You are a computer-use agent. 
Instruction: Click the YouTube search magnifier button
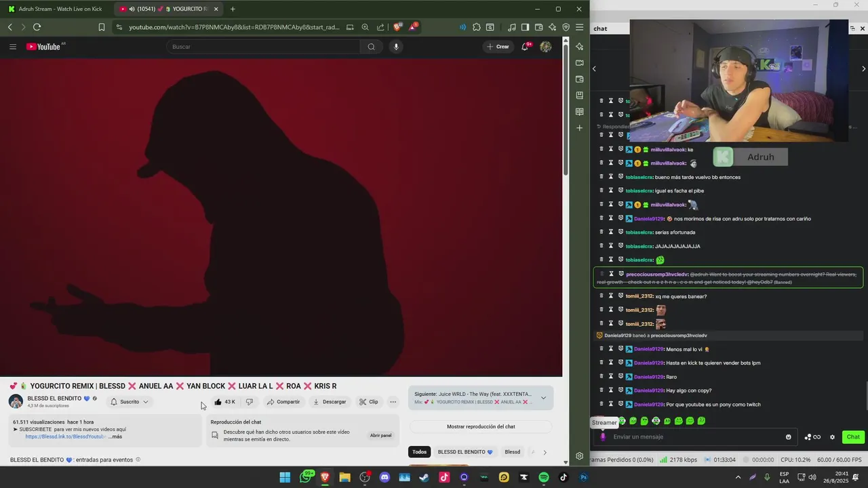371,47
